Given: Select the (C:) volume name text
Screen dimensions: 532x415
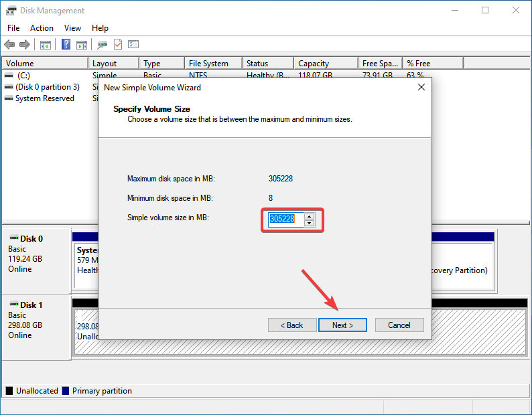Looking at the screenshot, I should pos(23,75).
